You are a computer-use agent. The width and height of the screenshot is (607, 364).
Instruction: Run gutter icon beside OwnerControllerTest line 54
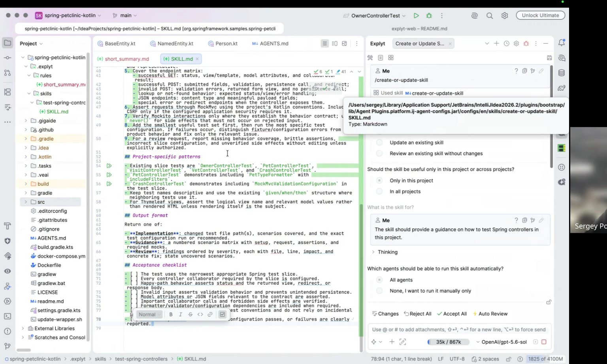(109, 166)
